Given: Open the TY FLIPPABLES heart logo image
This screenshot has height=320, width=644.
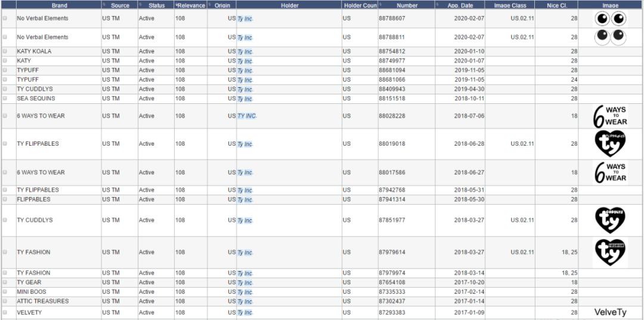Looking at the screenshot, I should (611, 143).
